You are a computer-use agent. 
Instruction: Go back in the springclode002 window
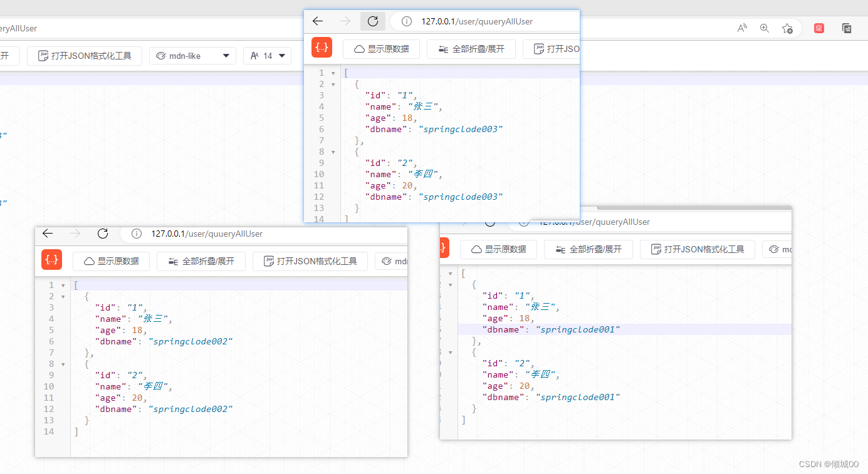point(48,234)
